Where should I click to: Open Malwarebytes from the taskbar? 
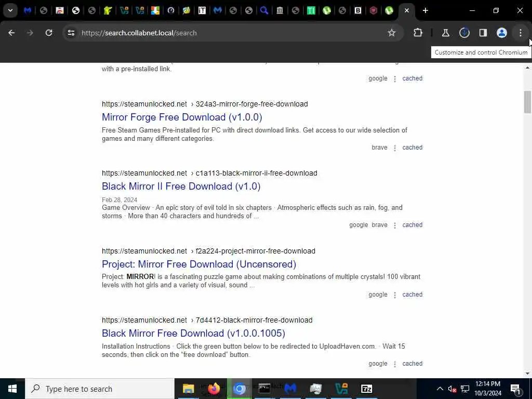tap(290, 389)
